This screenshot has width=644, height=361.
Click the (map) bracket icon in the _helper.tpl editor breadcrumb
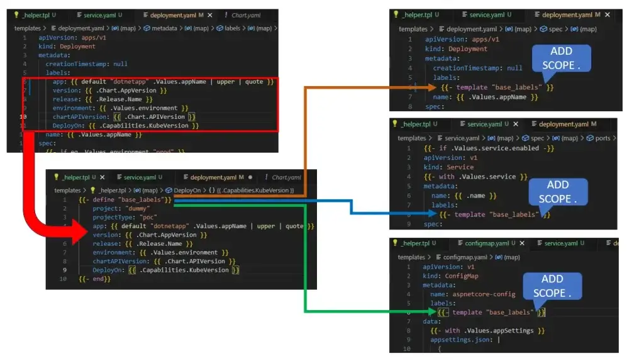137,190
